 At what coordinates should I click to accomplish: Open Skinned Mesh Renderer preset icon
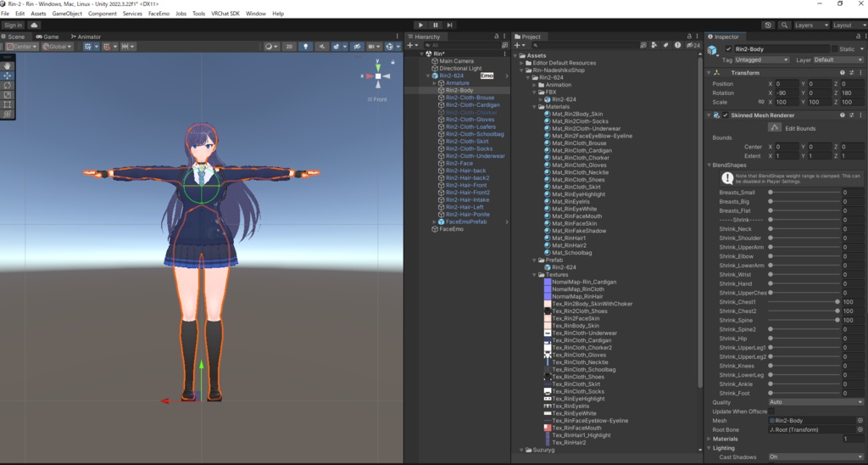click(x=851, y=115)
